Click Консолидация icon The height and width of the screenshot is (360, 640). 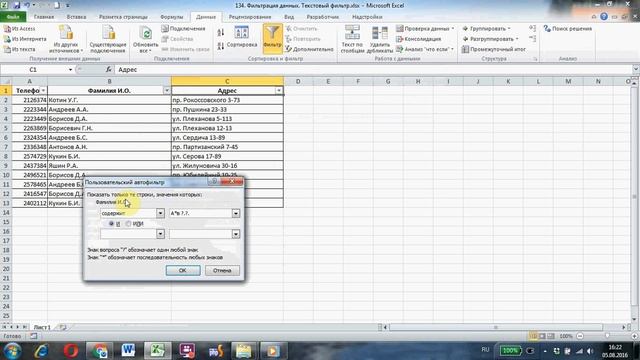click(x=400, y=39)
